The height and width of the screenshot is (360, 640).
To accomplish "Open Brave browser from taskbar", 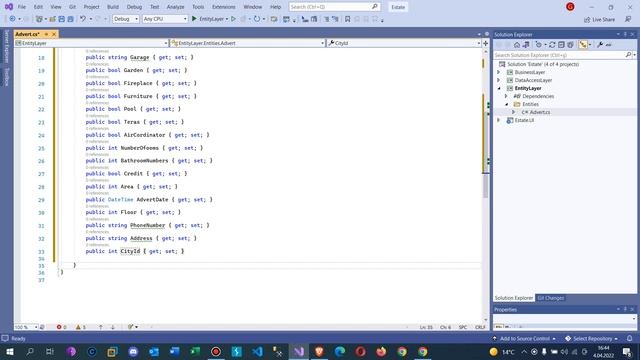I will click(x=319, y=351).
